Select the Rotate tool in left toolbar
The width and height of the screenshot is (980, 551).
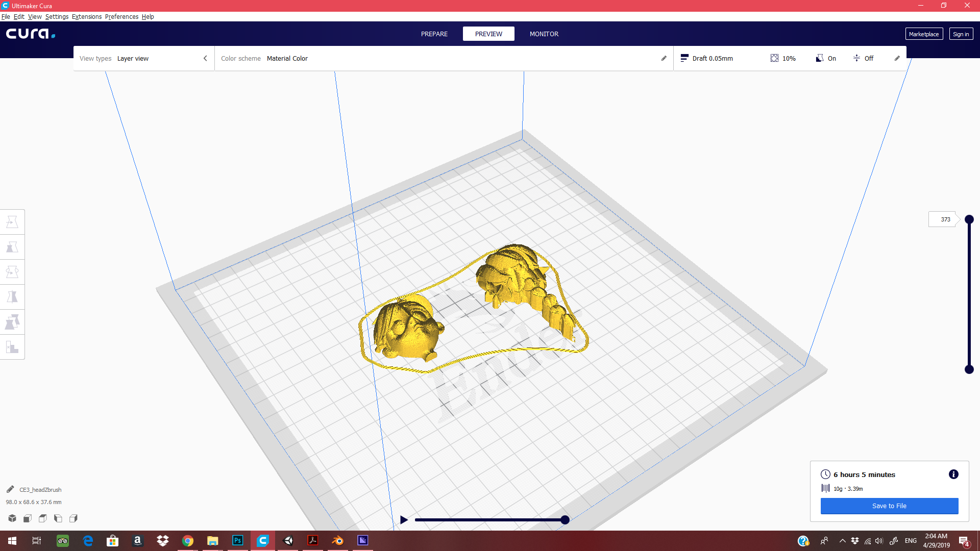(12, 272)
